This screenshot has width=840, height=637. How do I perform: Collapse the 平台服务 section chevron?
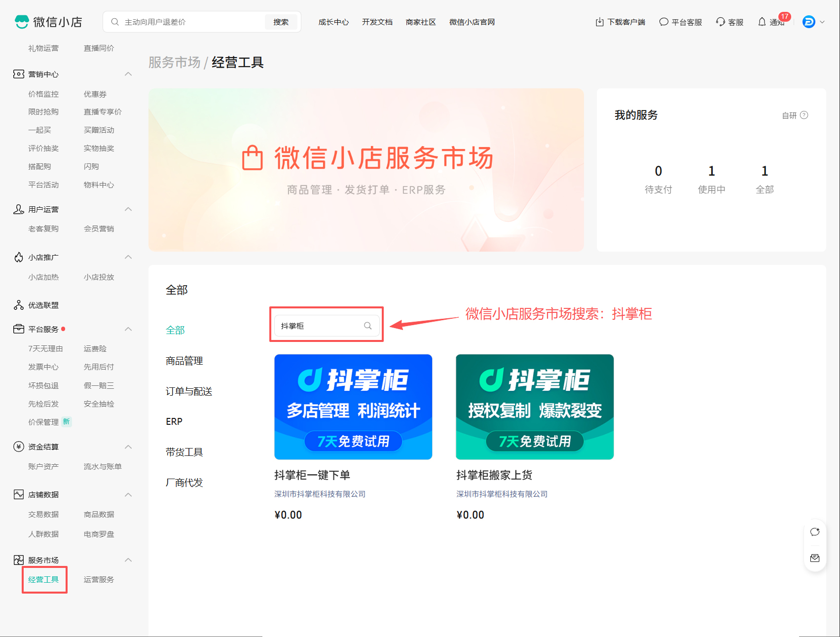(128, 329)
